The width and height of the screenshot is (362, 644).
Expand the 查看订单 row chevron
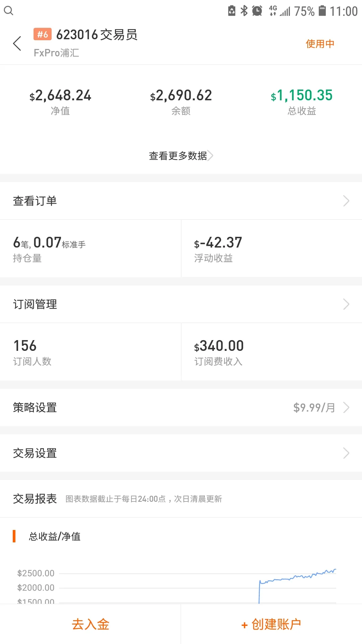point(346,201)
